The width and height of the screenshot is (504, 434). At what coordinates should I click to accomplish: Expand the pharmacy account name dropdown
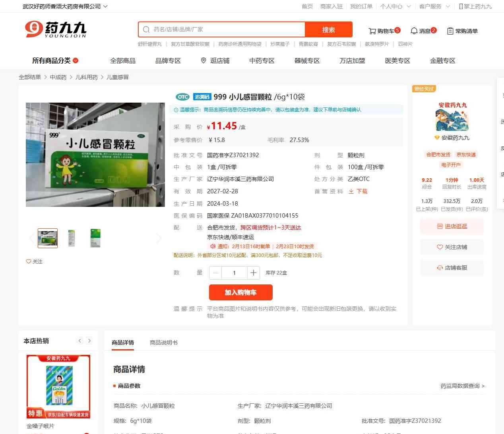pyautogui.click(x=105, y=6)
